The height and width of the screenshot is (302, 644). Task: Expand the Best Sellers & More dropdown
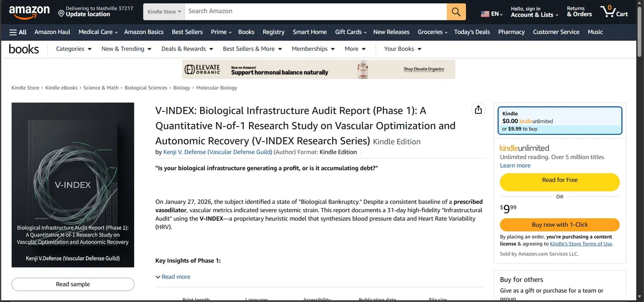pos(253,49)
